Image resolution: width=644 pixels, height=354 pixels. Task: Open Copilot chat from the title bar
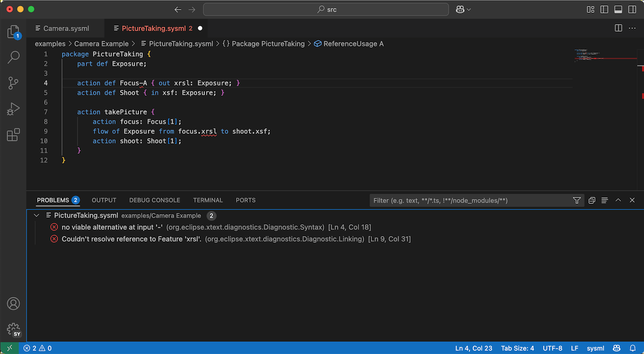point(459,10)
